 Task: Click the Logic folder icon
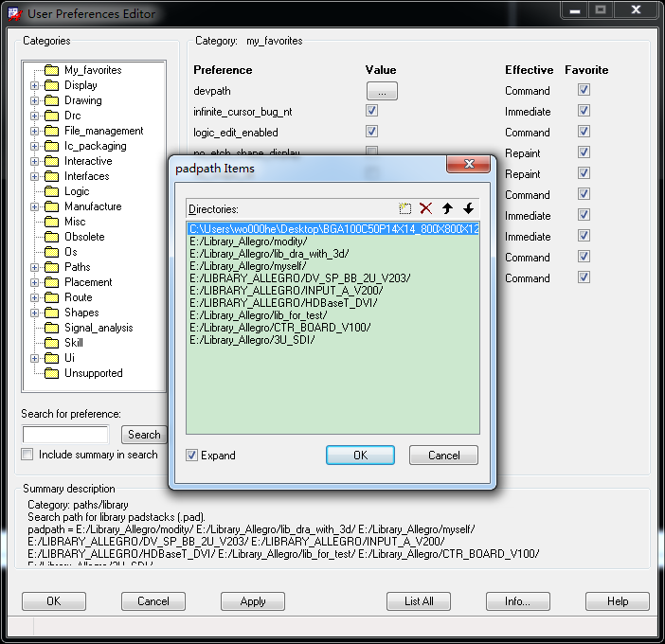(x=52, y=191)
